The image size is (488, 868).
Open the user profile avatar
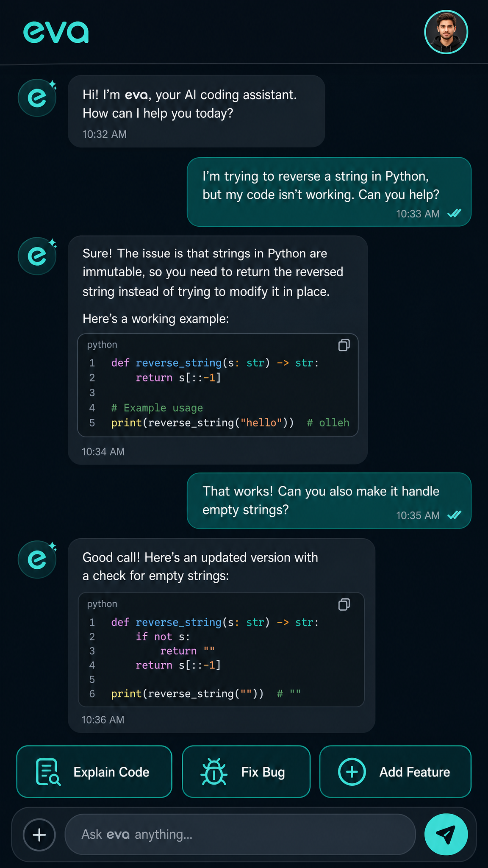[446, 32]
